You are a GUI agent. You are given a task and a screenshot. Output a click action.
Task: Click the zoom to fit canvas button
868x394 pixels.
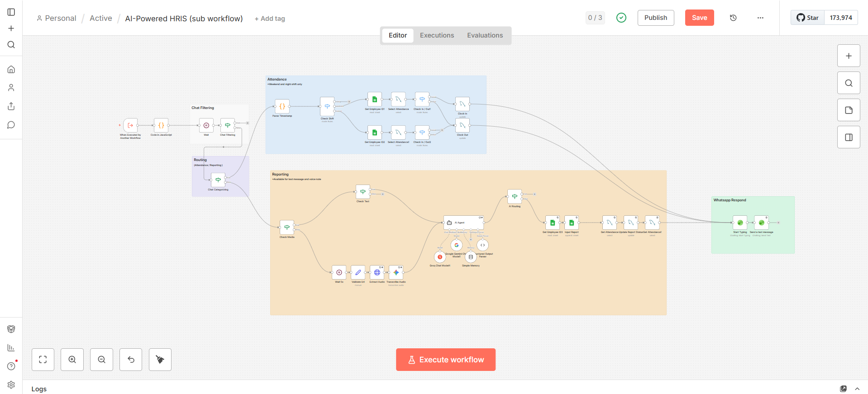[43, 360]
